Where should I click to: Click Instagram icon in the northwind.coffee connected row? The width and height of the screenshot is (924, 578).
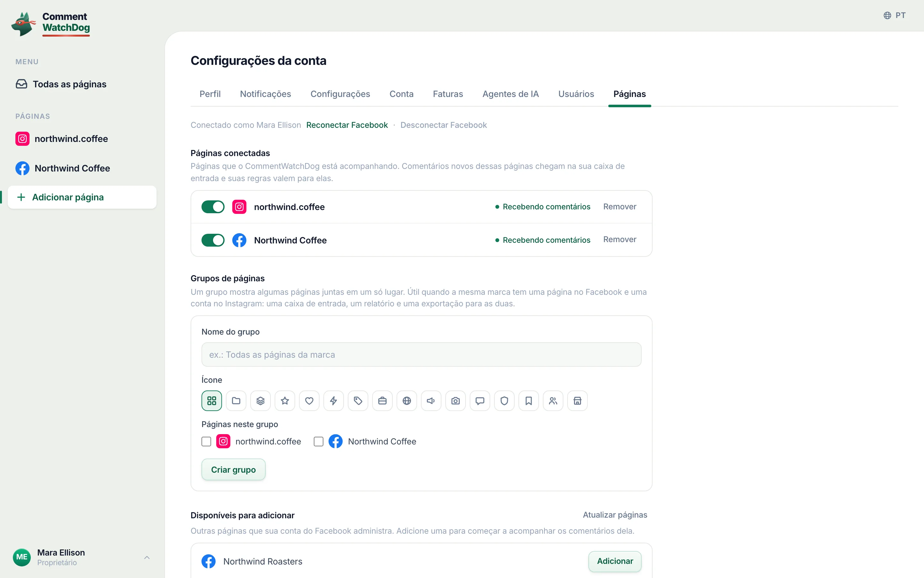239,207
